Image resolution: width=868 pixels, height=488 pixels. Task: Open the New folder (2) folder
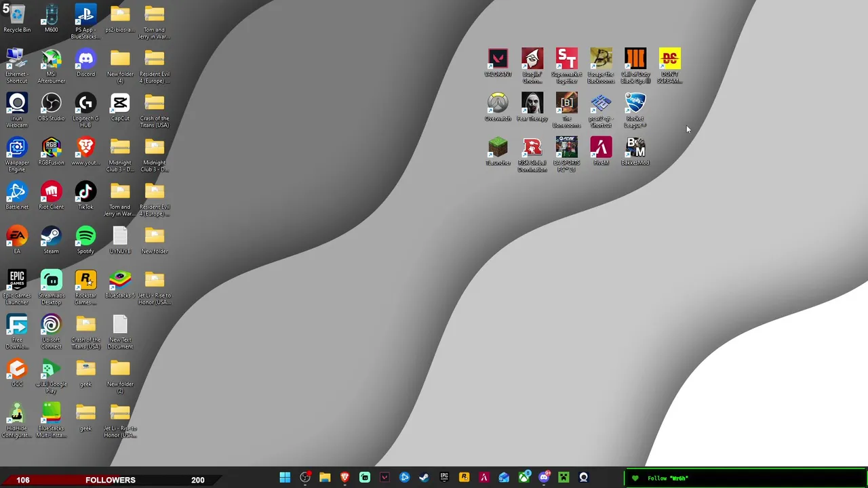120,376
